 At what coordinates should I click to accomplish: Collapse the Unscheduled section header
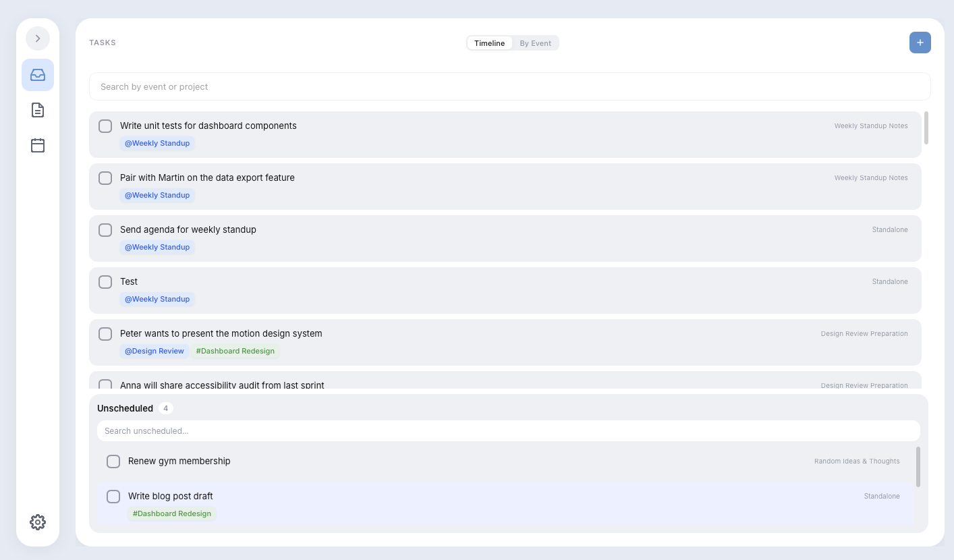pos(125,408)
